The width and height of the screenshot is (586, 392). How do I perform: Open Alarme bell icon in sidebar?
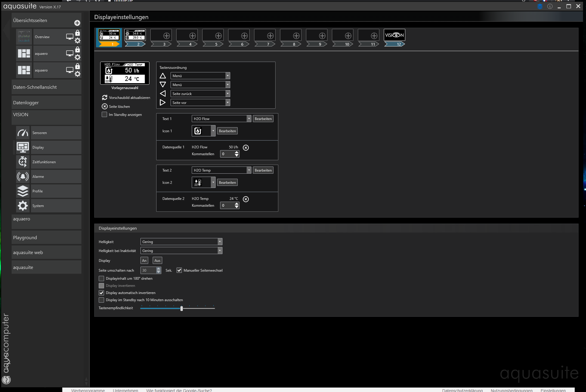point(23,176)
